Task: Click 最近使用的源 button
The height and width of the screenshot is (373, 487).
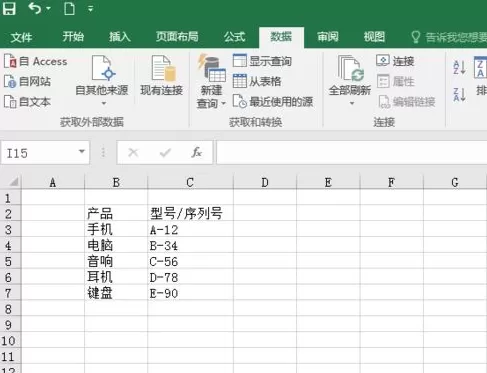Action: [x=273, y=102]
